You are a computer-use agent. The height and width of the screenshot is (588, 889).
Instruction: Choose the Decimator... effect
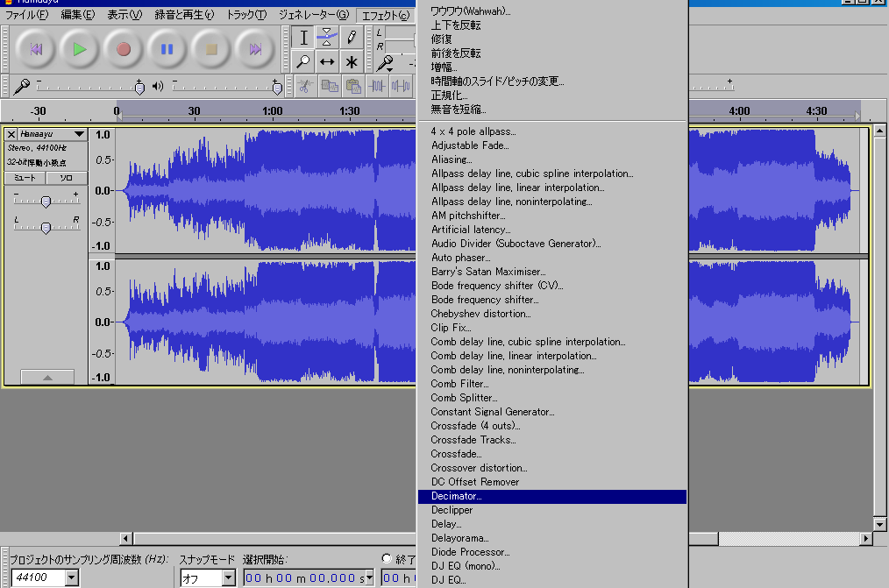pos(552,496)
